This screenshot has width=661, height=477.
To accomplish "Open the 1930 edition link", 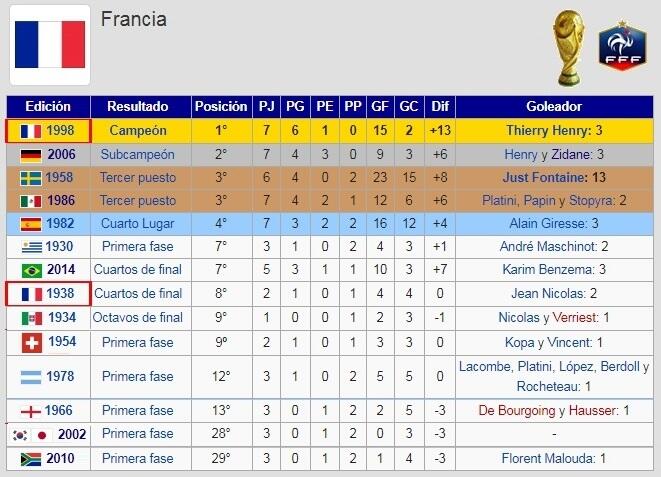I will 58,247.
